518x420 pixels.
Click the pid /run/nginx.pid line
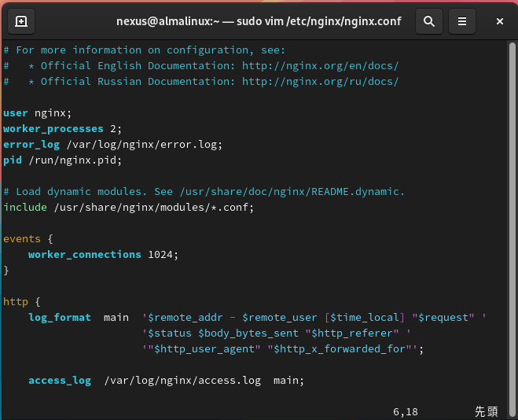(x=63, y=160)
